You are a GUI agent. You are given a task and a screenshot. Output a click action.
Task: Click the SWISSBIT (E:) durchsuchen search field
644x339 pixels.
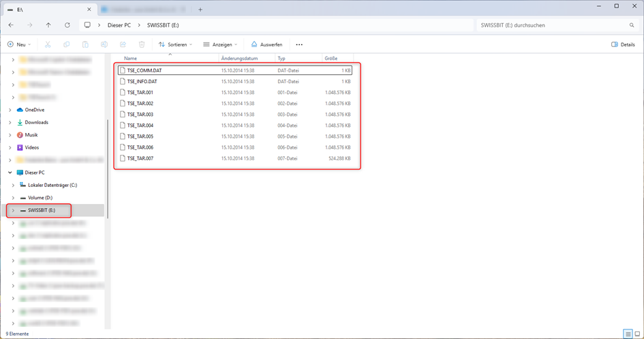pyautogui.click(x=551, y=25)
